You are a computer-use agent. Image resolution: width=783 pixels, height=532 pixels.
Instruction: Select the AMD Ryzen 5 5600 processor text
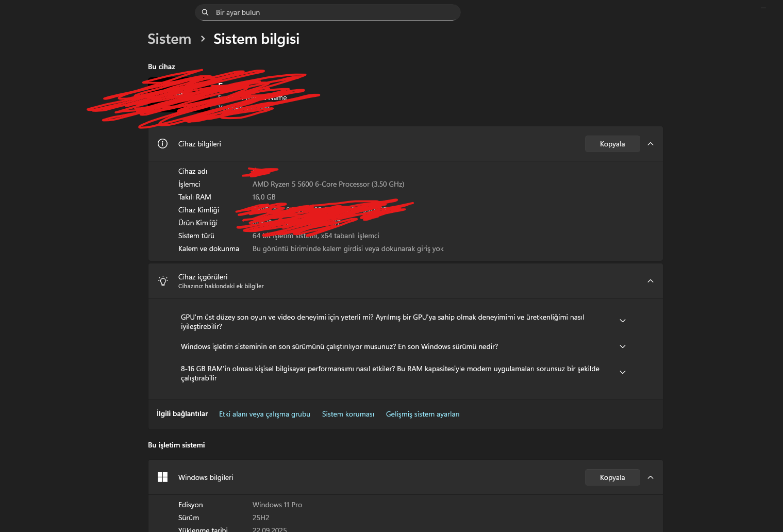click(328, 184)
